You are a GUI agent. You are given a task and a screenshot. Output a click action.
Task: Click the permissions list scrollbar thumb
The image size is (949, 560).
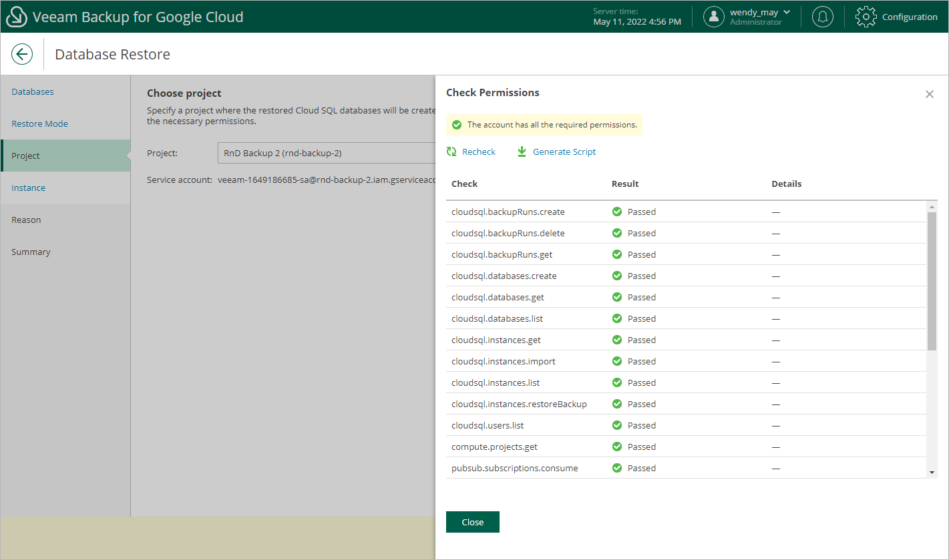pyautogui.click(x=932, y=280)
